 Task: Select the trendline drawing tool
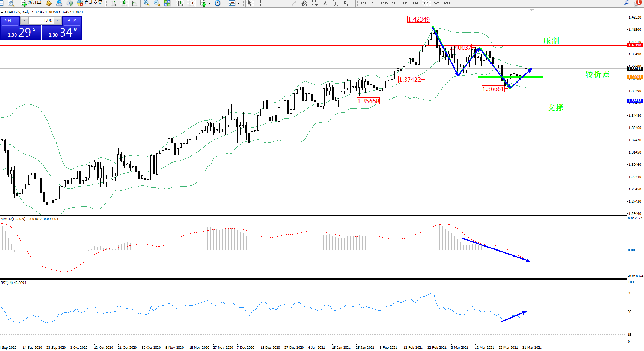pyautogui.click(x=294, y=3)
